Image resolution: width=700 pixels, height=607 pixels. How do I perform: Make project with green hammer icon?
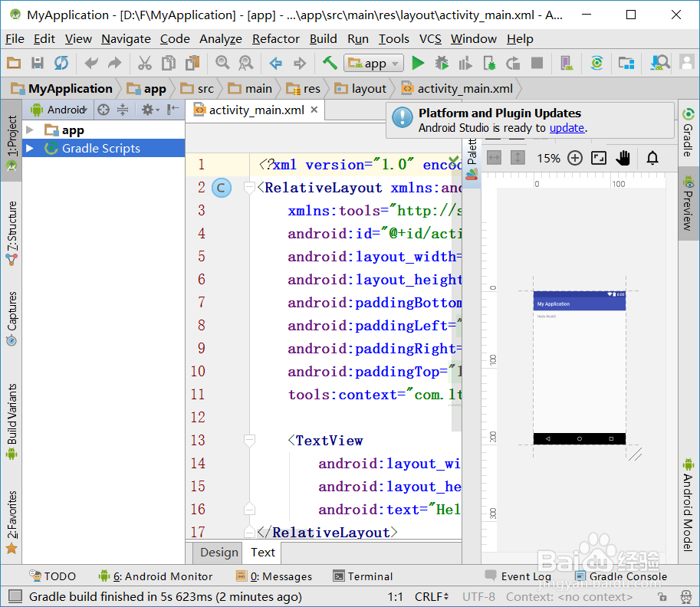[330, 63]
